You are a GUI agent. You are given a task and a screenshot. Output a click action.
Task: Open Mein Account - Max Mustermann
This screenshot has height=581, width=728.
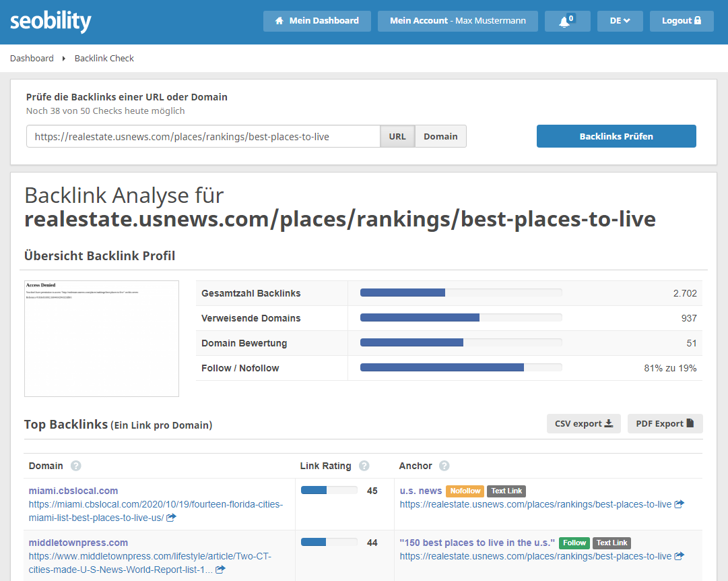pyautogui.click(x=458, y=21)
